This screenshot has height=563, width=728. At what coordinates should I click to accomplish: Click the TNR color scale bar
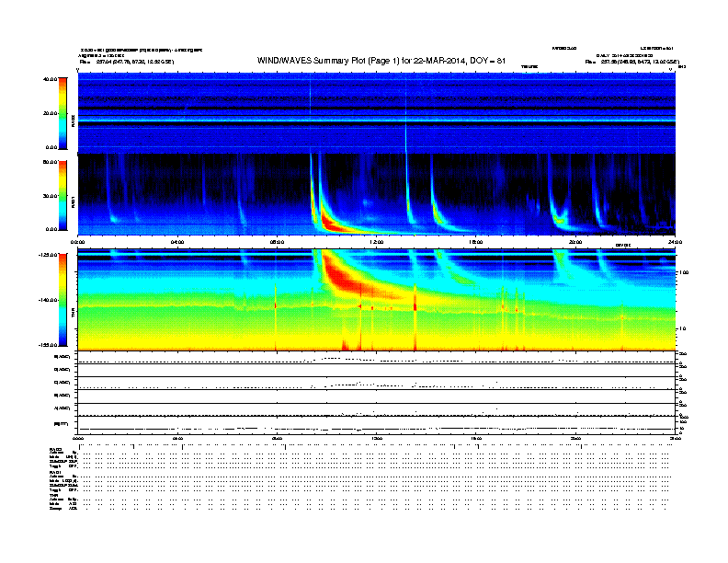click(63, 300)
